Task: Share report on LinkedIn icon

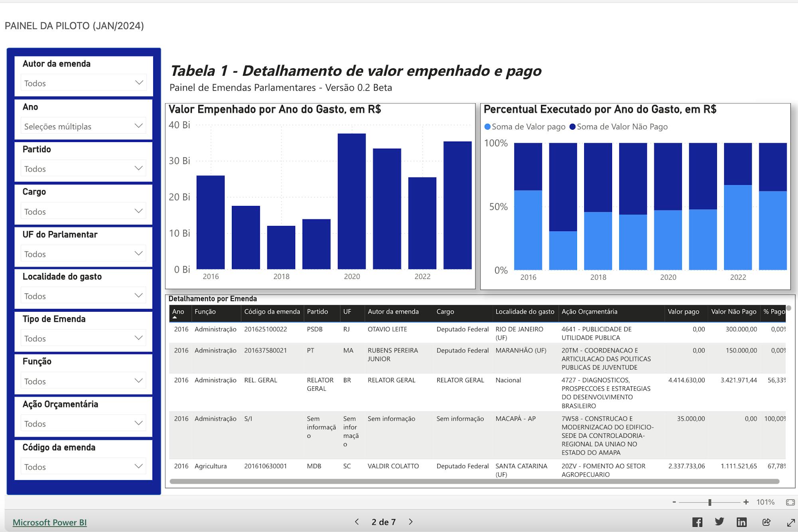Action: [x=741, y=522]
